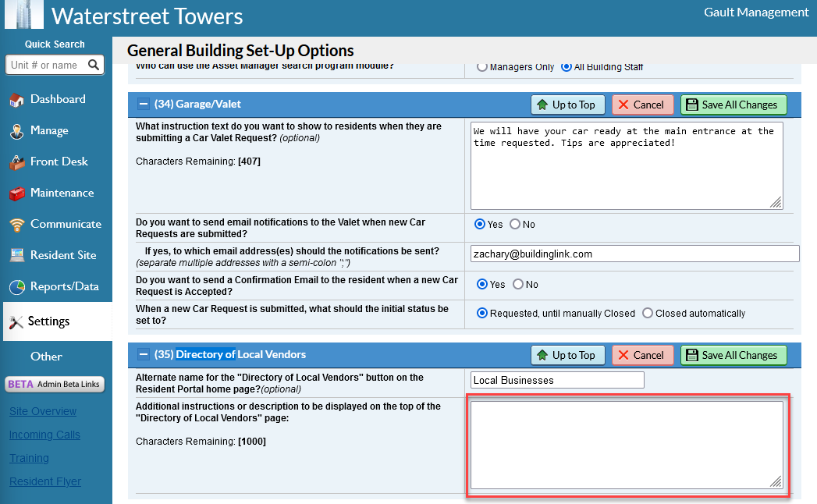Collapse the (34) Garage/Valet section
The height and width of the screenshot is (504, 817).
143,105
